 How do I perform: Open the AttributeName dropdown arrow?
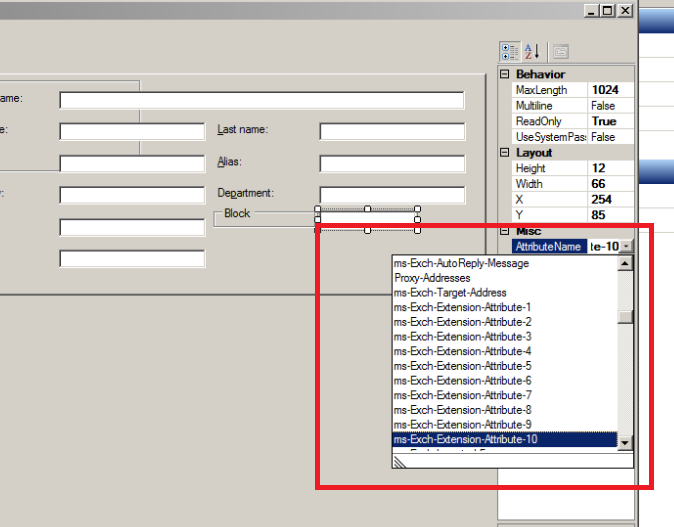[626, 246]
